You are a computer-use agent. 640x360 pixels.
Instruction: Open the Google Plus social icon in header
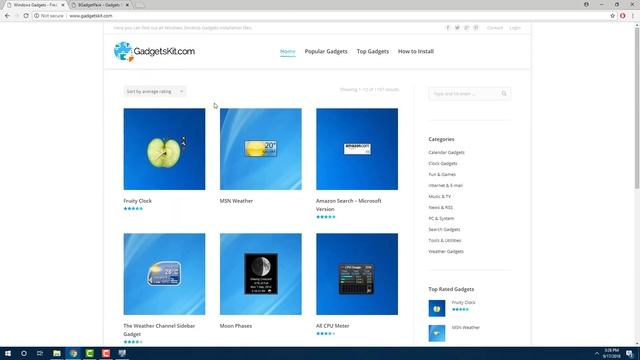[467, 28]
